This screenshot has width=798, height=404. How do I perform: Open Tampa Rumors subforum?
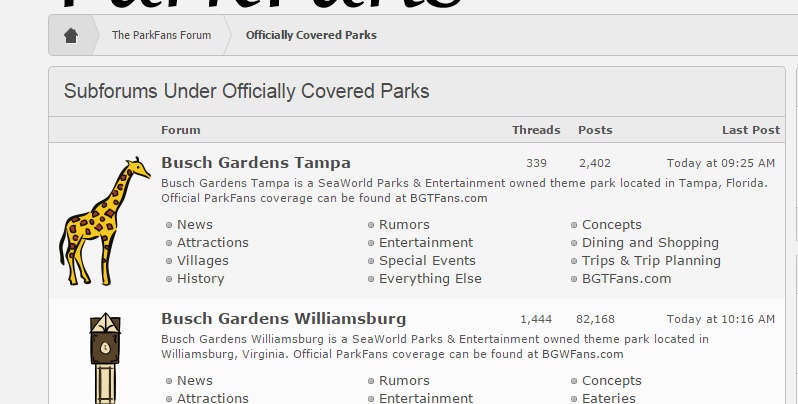[404, 225]
